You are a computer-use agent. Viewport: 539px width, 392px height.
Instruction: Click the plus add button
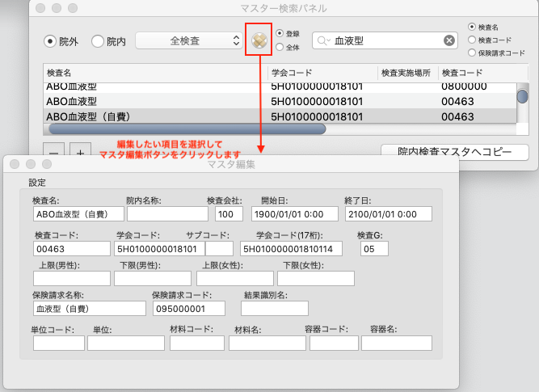[x=80, y=150]
